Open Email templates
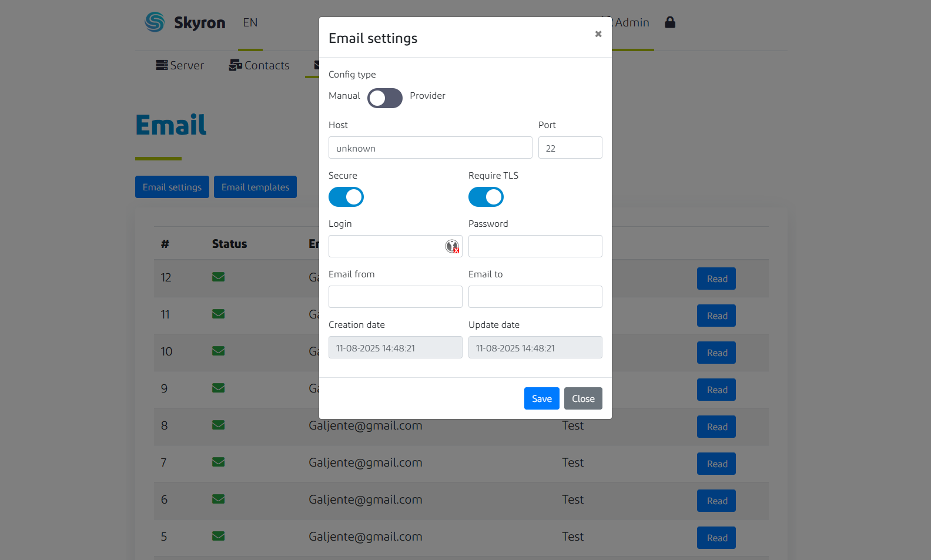The height and width of the screenshot is (560, 931). coord(255,187)
